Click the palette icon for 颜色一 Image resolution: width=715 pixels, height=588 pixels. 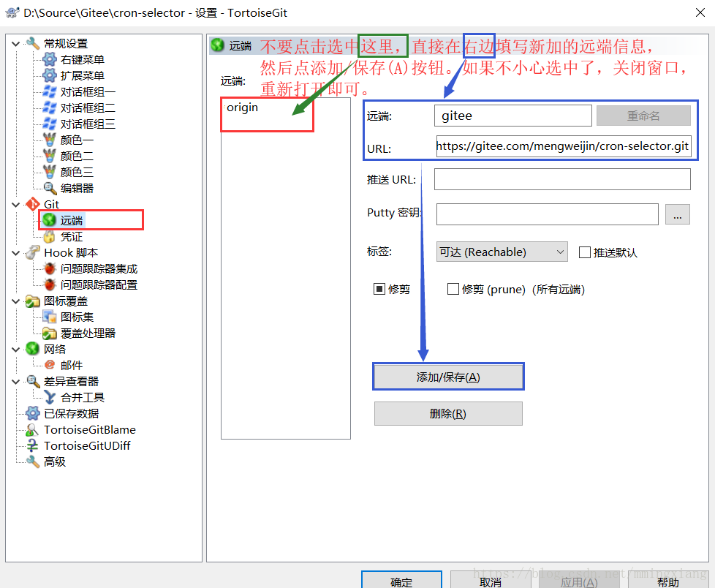pos(49,140)
